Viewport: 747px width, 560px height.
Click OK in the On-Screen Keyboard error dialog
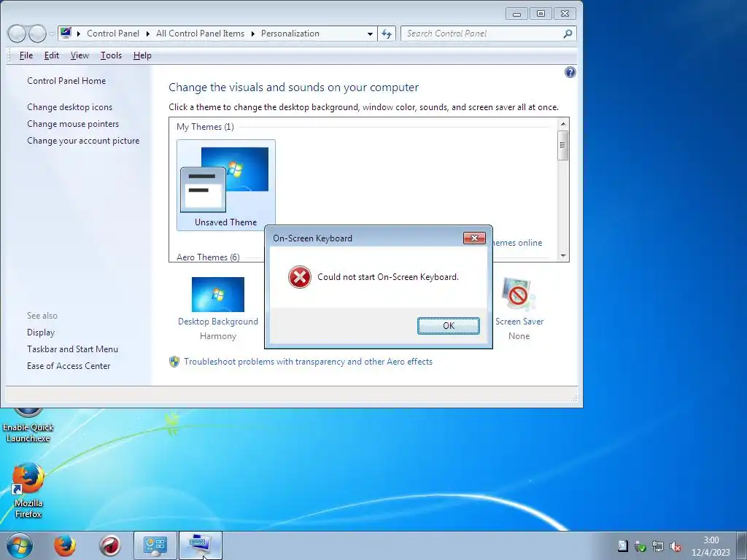(x=449, y=326)
